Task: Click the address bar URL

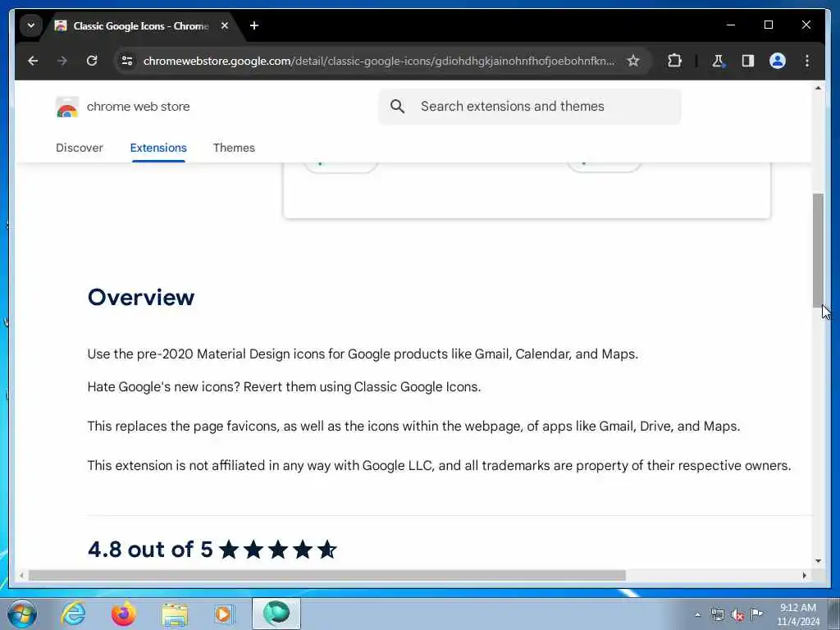Action: pyautogui.click(x=379, y=61)
